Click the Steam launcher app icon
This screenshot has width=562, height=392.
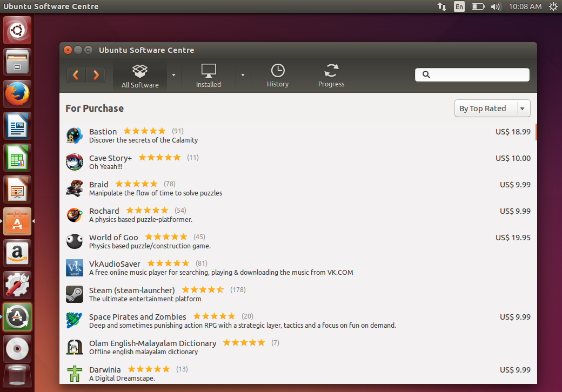click(75, 295)
